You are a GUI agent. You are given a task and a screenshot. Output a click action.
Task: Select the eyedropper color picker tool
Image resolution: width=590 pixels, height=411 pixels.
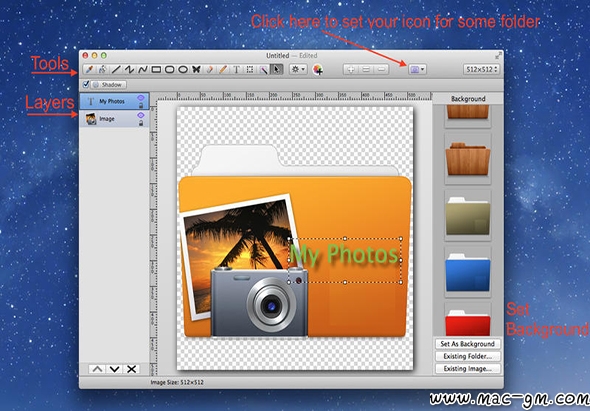(x=89, y=70)
